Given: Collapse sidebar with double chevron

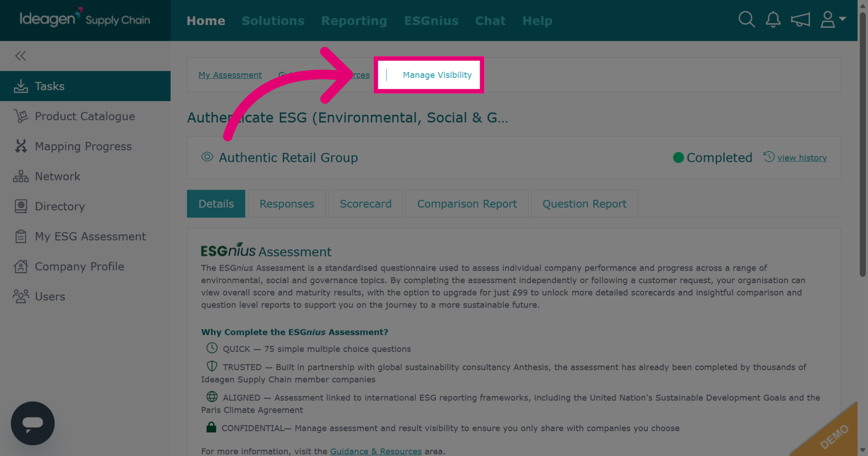Looking at the screenshot, I should point(20,56).
